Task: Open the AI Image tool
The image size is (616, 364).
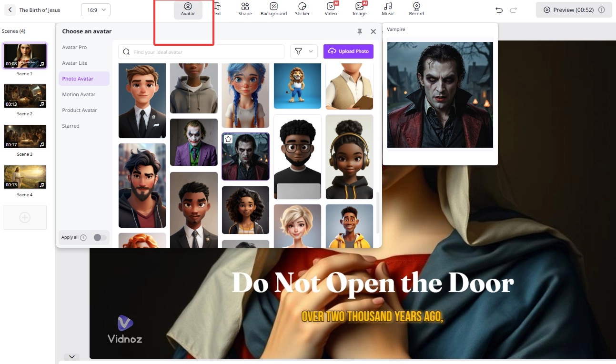Action: point(359,9)
